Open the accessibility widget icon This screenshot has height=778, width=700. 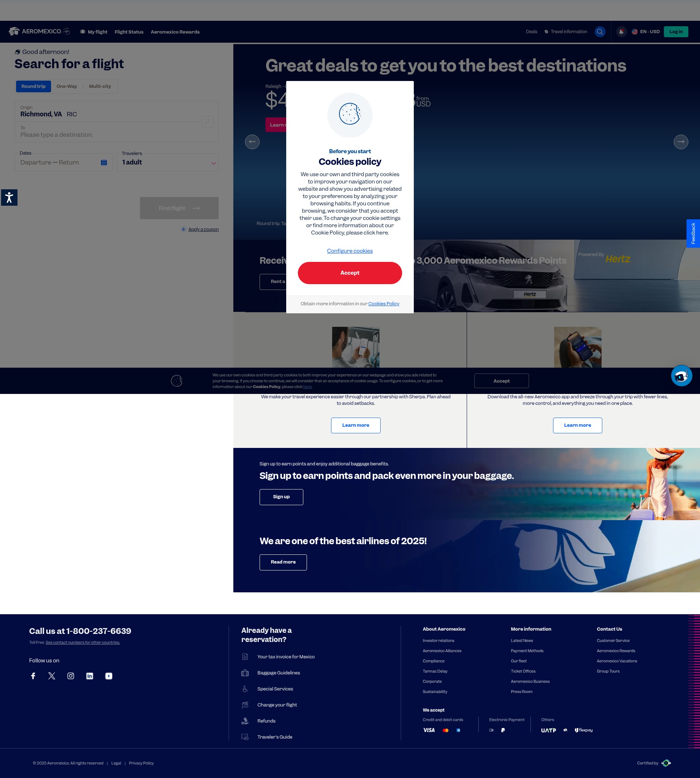point(9,198)
